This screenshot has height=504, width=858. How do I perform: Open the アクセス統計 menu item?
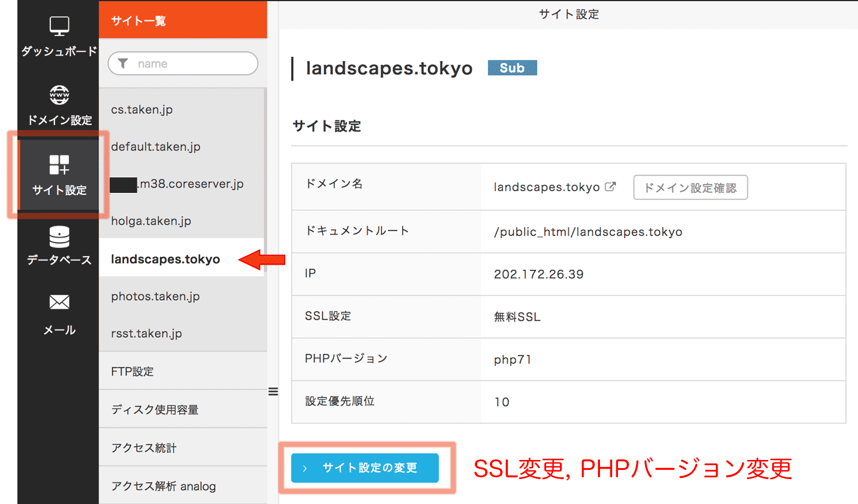[x=183, y=447]
